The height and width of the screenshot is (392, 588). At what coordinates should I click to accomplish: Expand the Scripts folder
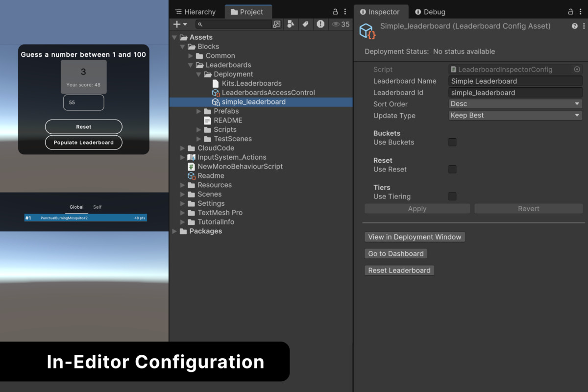click(x=199, y=130)
